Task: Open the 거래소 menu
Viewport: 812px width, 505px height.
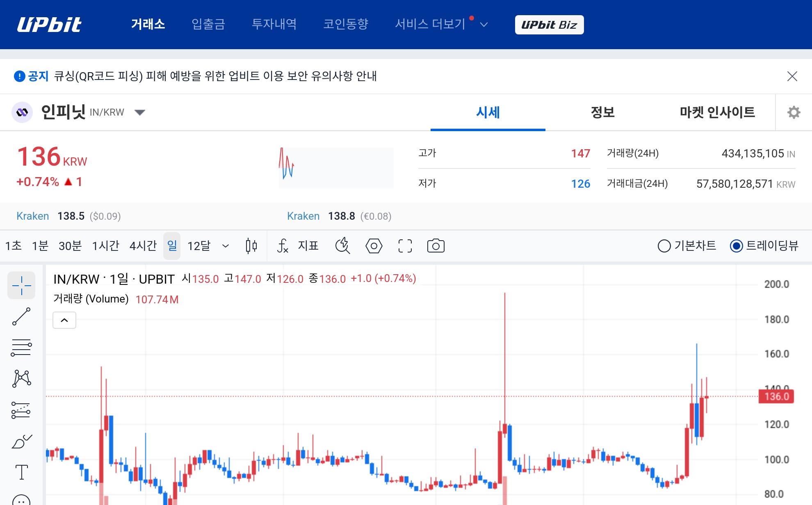Action: (148, 24)
